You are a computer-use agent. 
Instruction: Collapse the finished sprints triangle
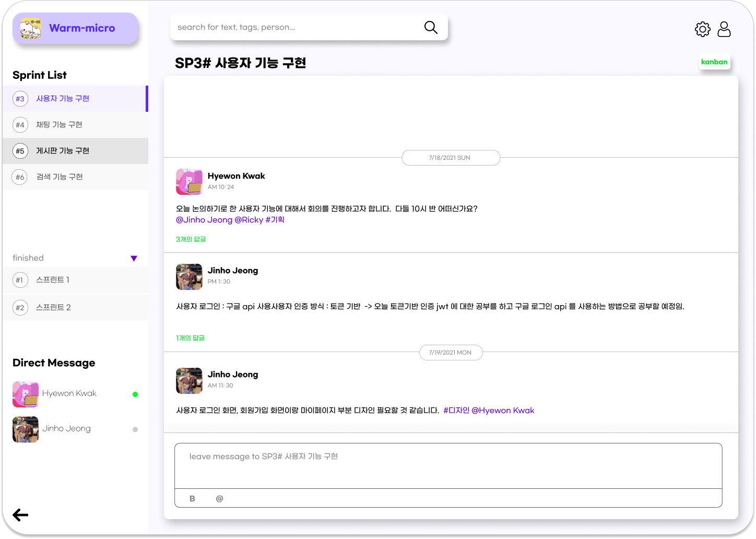click(134, 259)
